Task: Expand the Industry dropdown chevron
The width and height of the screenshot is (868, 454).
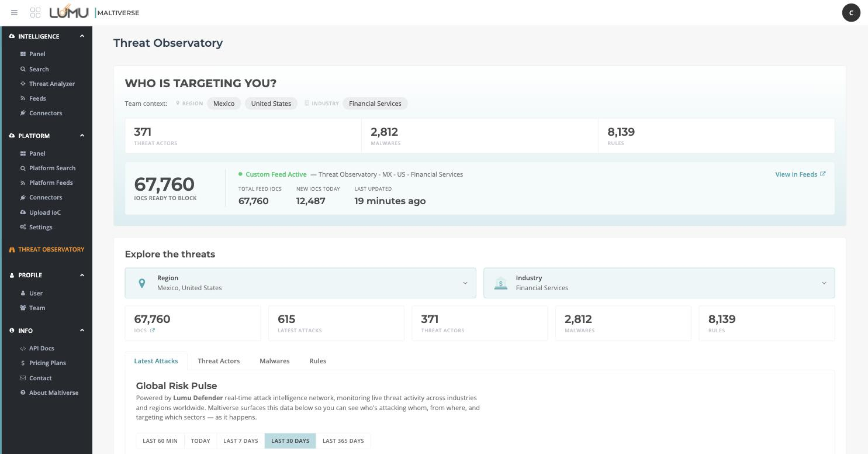Action: point(824,283)
